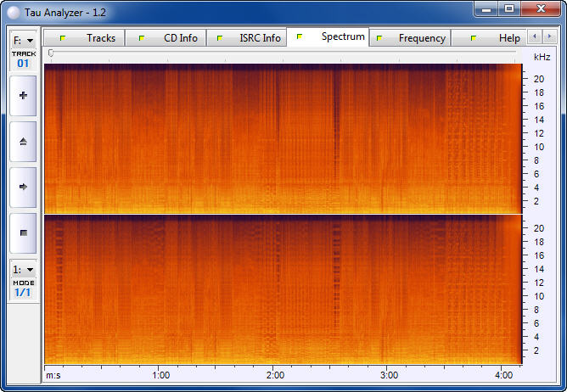Click the Tau Analyzer title bar icon
The image size is (567, 392).
click(14, 11)
